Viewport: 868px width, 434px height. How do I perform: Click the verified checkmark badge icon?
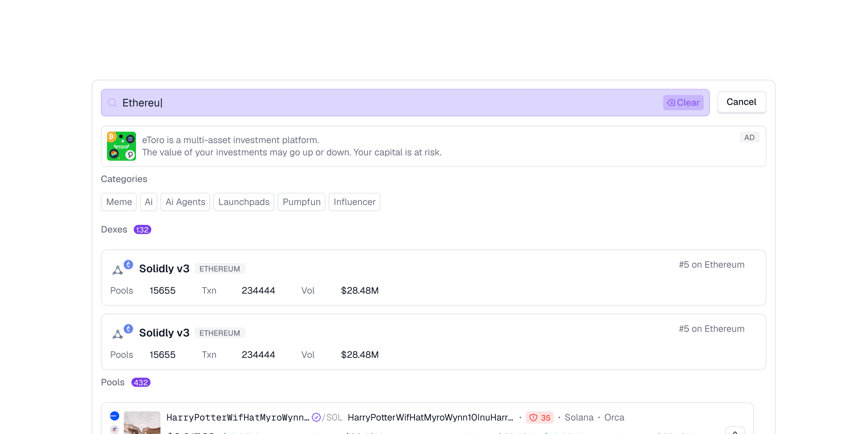(x=316, y=417)
